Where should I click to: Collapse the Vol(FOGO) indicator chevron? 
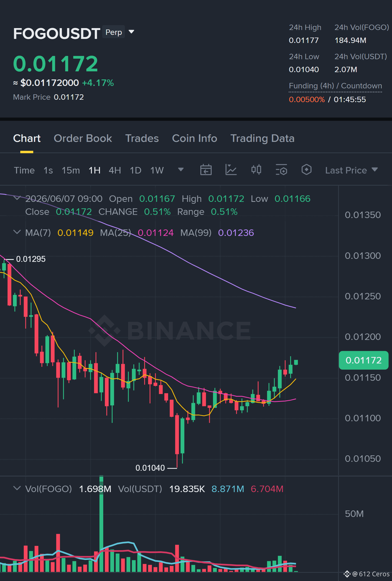point(17,488)
